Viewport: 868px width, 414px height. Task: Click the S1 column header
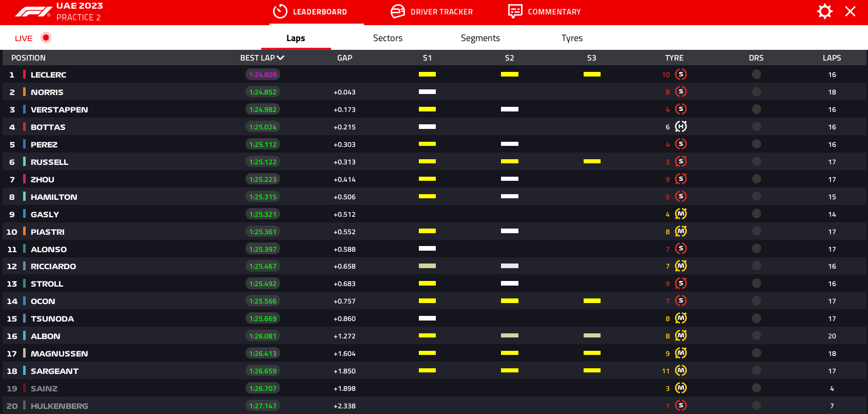[427, 58]
